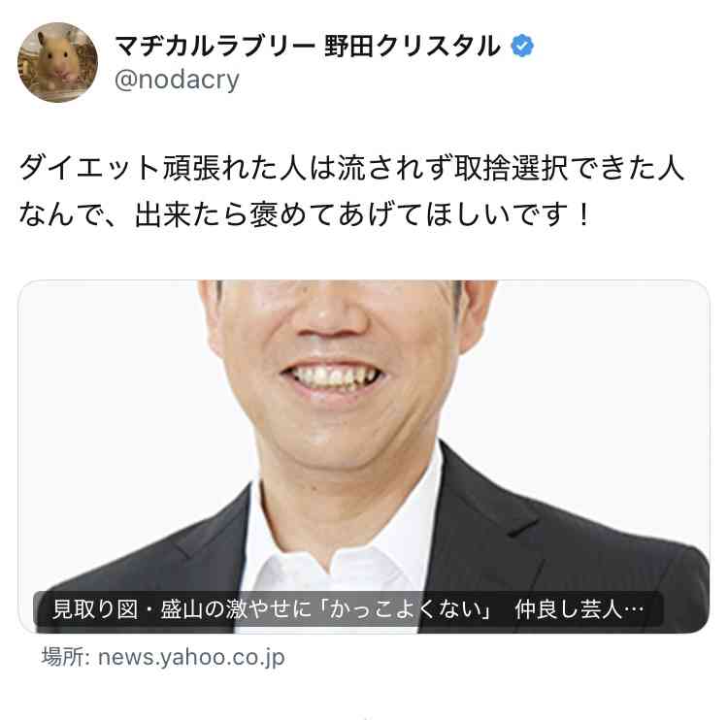The height and width of the screenshot is (720, 728).
Task: Click the tweet's second line なんで、出来たら褒めて
Action: coord(304,214)
